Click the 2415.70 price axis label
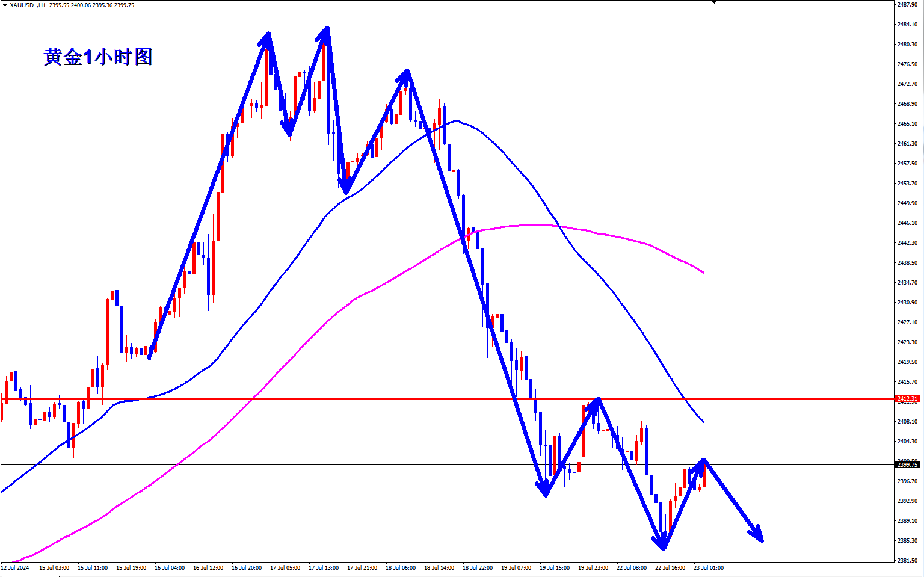 (907, 382)
